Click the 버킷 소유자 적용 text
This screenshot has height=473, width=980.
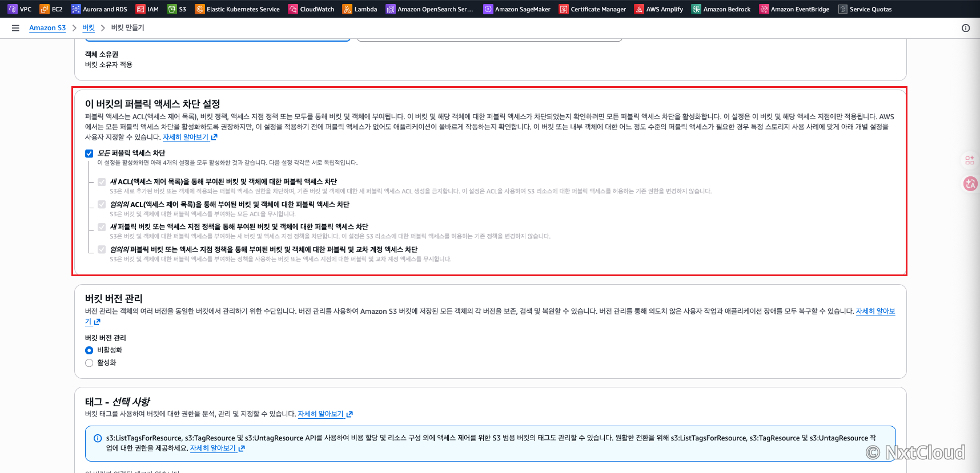coord(109,64)
